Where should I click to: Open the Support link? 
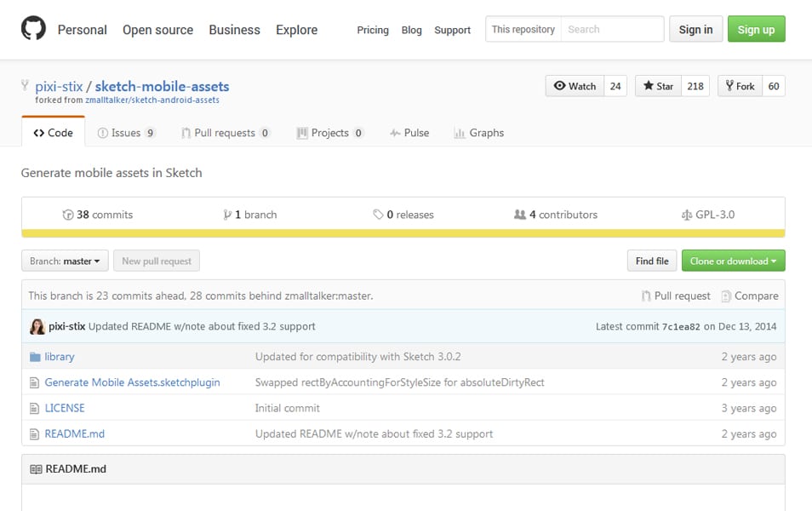click(453, 30)
